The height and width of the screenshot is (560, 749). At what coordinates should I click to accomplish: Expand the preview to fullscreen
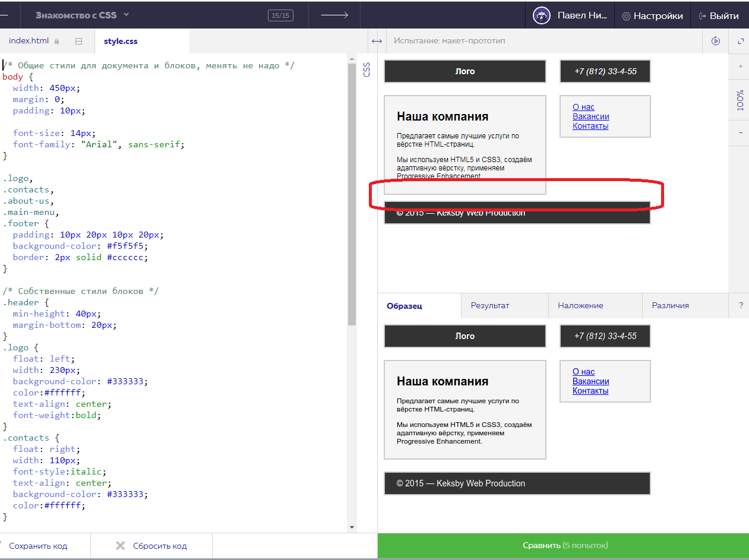740,41
